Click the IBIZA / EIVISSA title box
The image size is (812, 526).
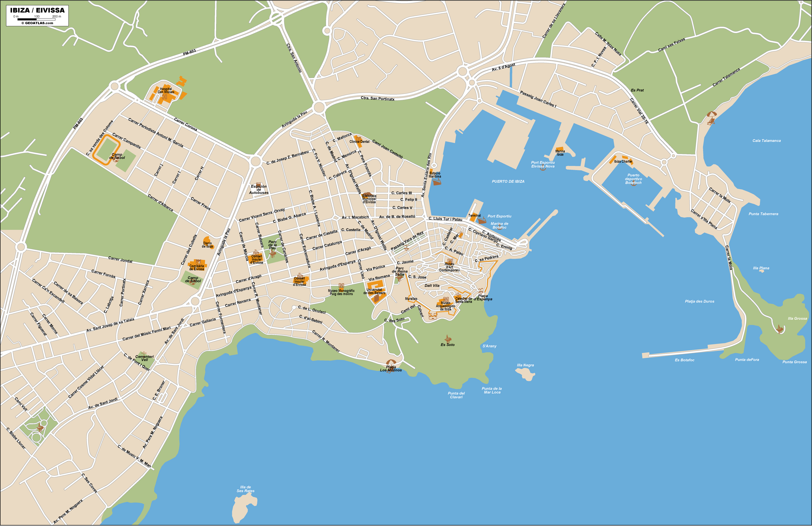click(37, 10)
